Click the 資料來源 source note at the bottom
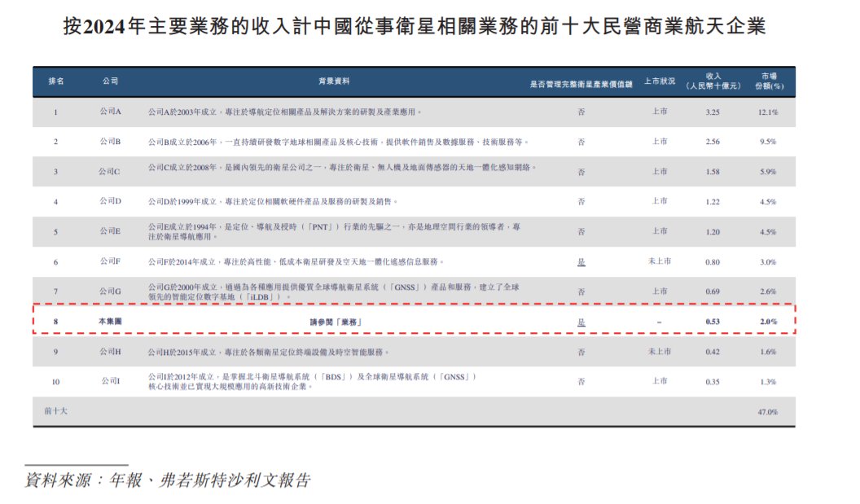 [168, 480]
